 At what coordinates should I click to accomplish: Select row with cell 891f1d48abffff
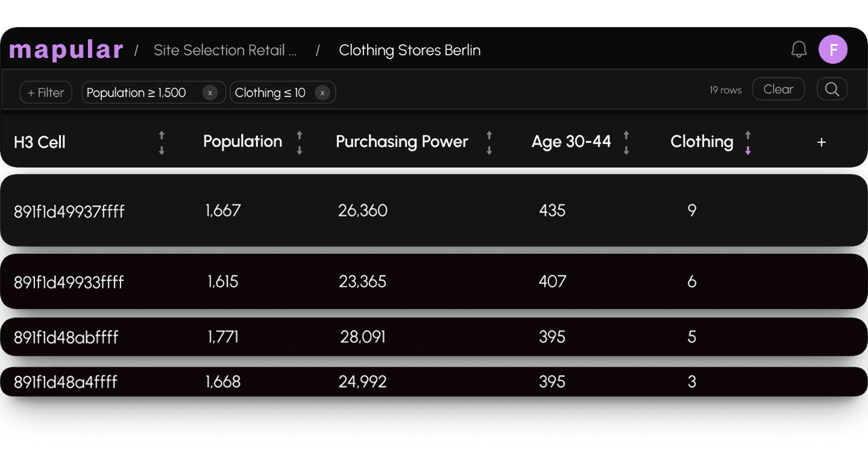coord(66,337)
